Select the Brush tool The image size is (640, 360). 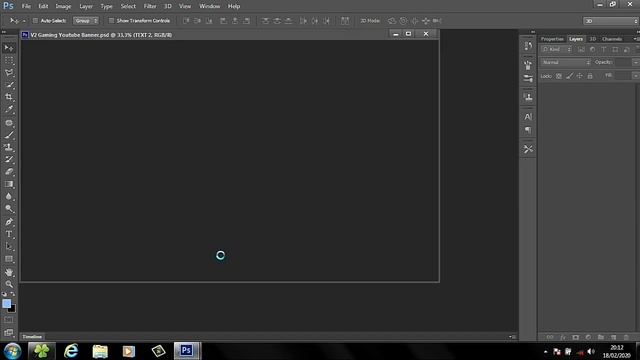9,135
